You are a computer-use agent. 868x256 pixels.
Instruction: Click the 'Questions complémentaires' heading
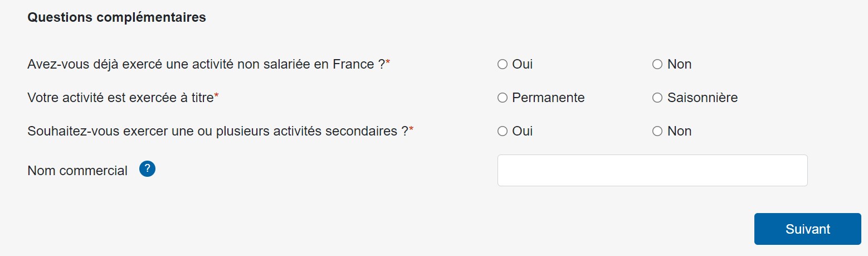point(116,17)
